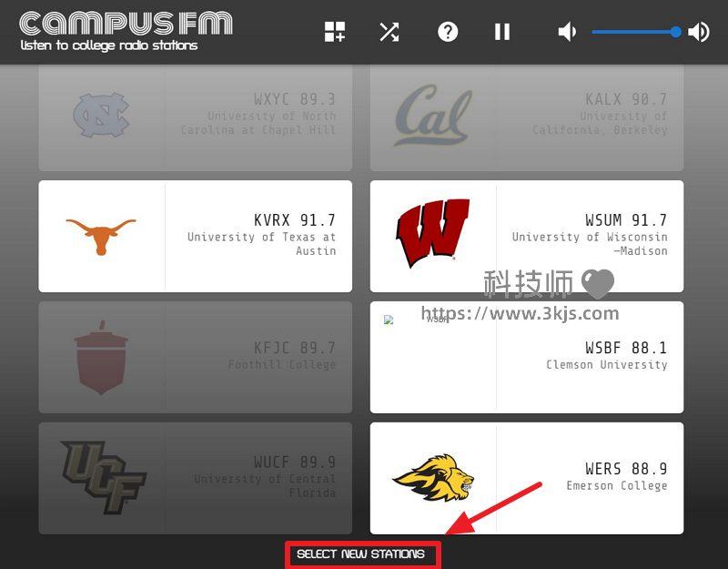Click the UCF logo thumbnail
Screen dimensions: 728x569
tap(103, 477)
